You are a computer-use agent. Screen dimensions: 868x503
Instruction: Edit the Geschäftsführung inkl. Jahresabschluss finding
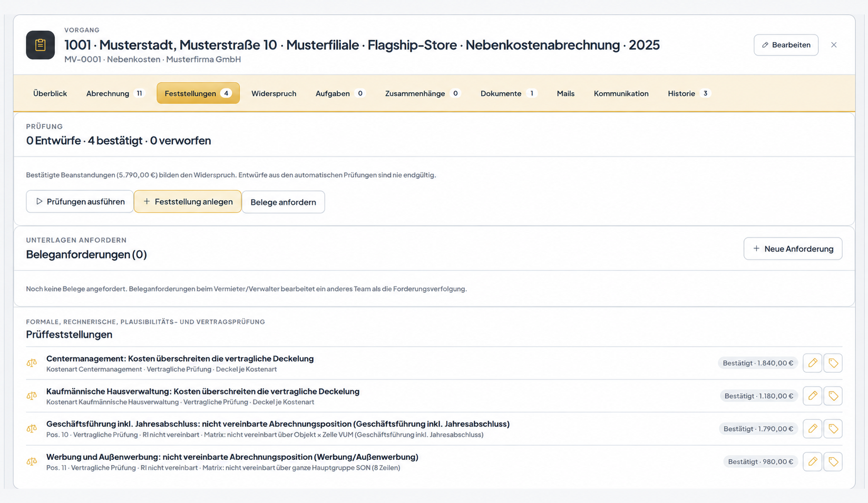[813, 429]
